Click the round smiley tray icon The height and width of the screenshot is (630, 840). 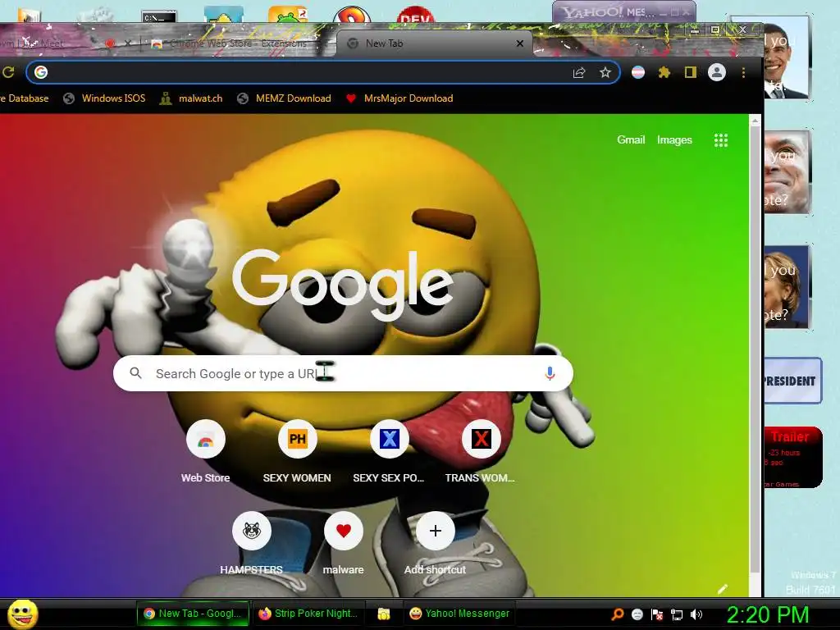[637, 614]
